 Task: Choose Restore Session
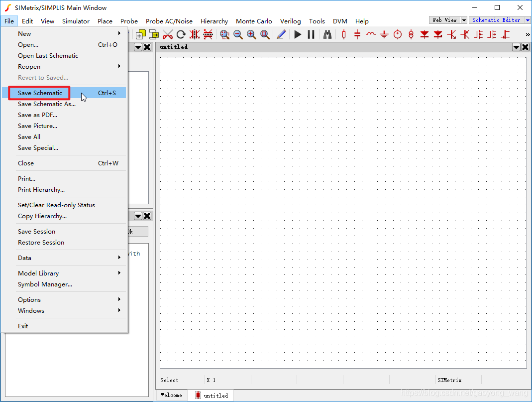[64, 243]
